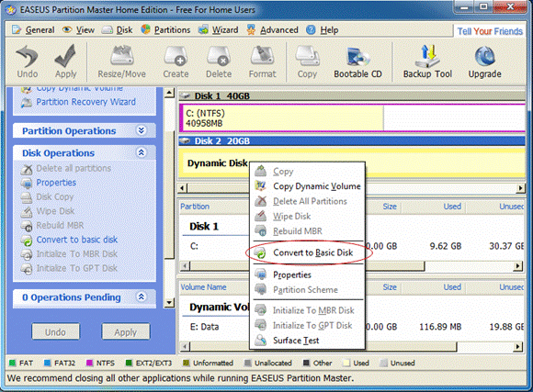Click Initialize To MBR Disk in sidebar
The height and width of the screenshot is (392, 533).
pos(69,254)
